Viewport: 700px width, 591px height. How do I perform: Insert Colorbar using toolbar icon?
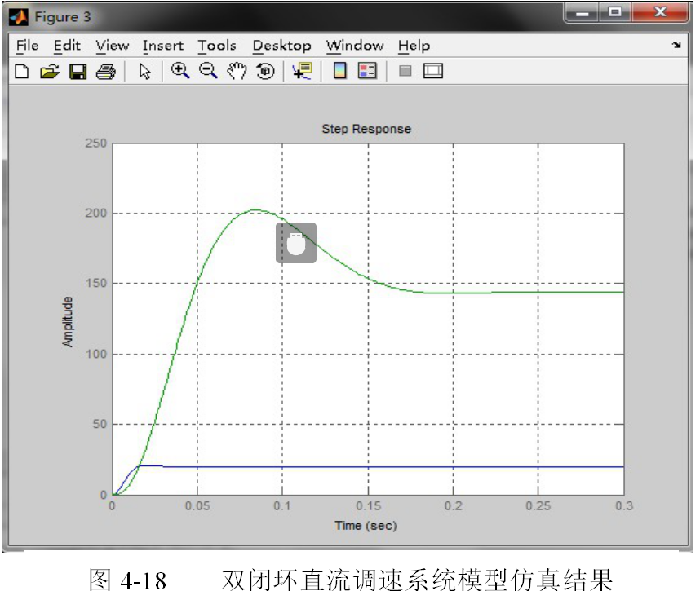(x=339, y=71)
